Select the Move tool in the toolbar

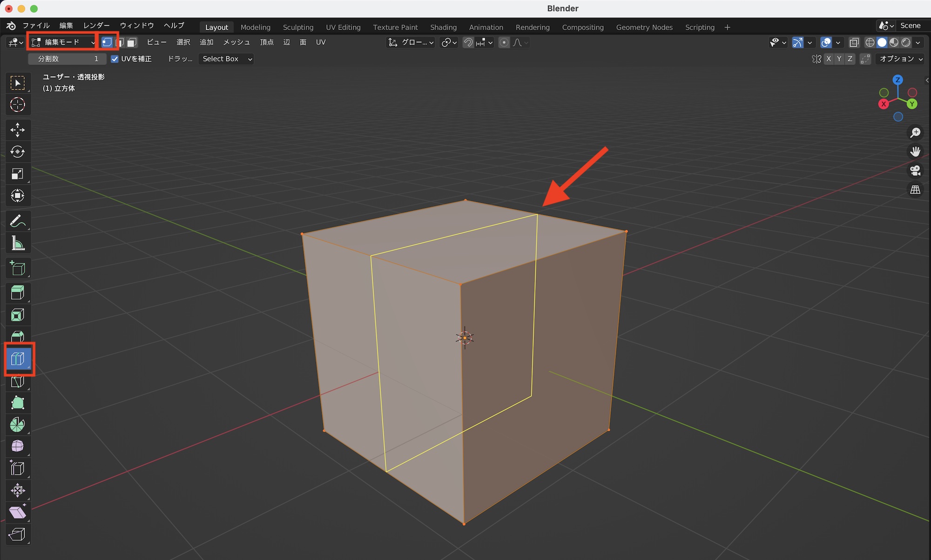(x=18, y=130)
